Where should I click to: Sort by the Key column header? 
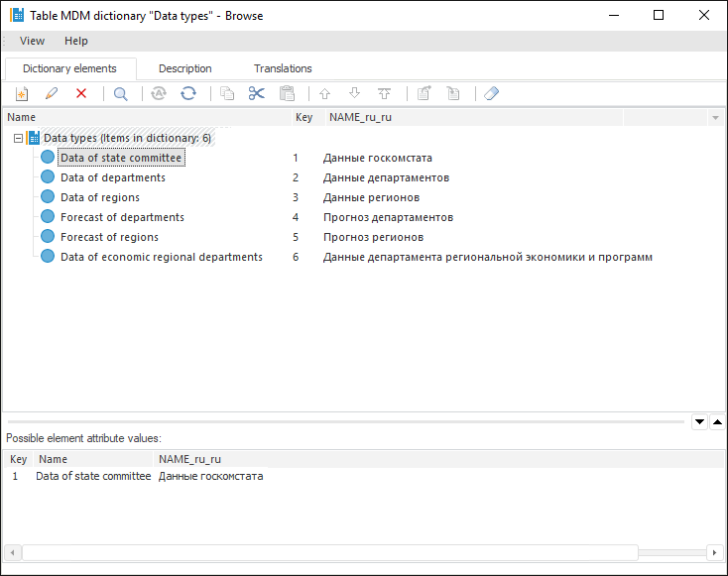point(308,117)
